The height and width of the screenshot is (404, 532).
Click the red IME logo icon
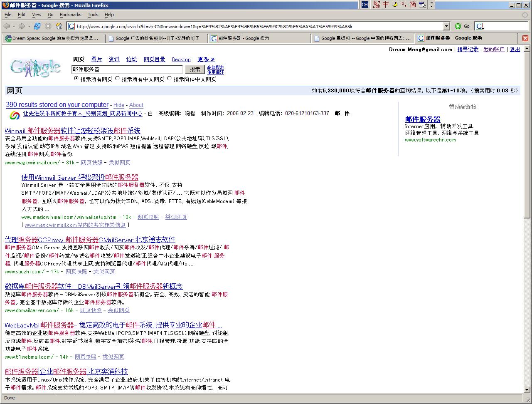pyautogui.click(x=377, y=5)
